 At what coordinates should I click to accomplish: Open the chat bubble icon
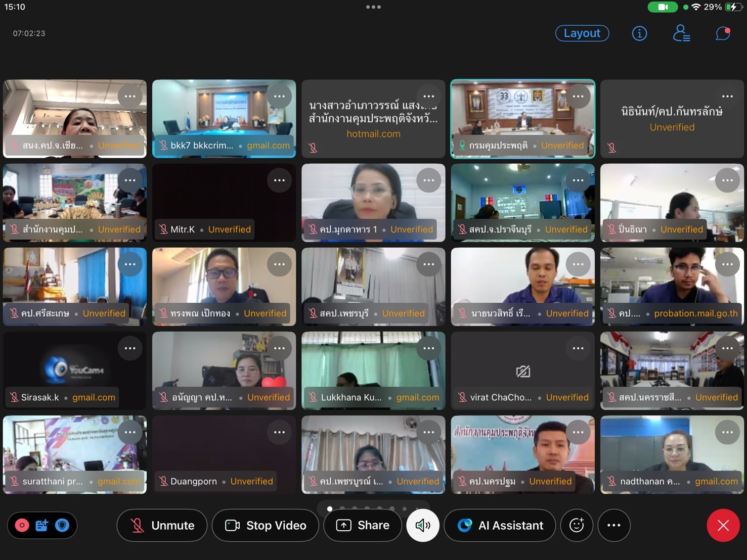[723, 33]
